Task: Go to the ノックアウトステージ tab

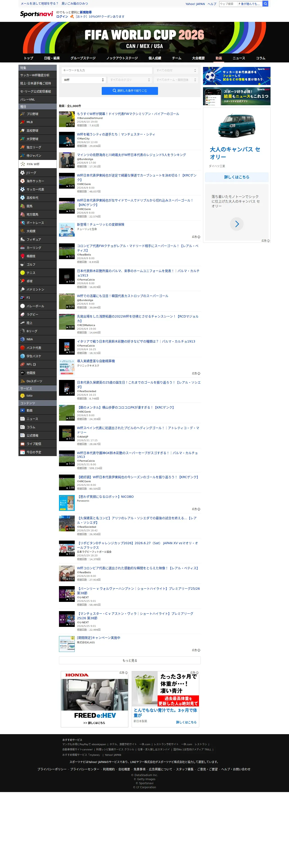Action: coord(122,58)
